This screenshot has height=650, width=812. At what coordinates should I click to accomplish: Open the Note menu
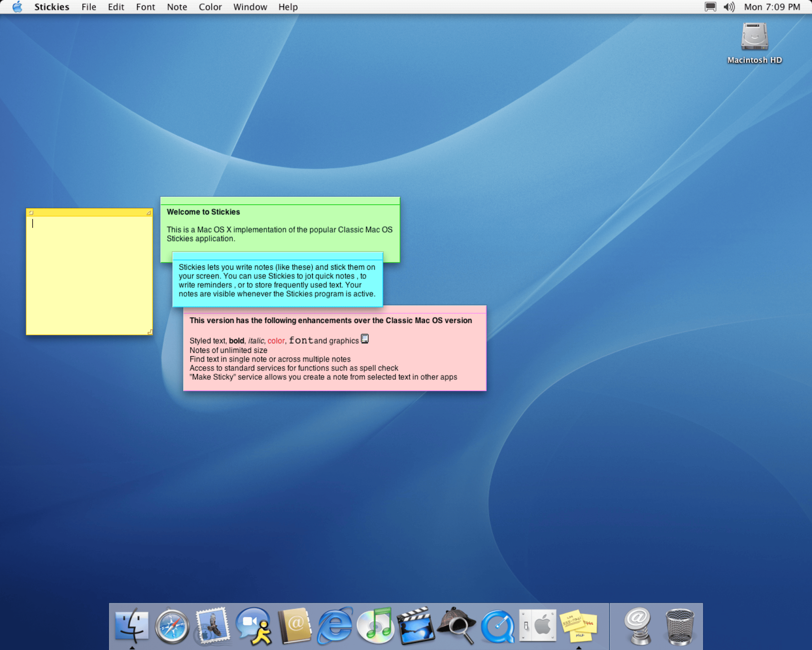tap(177, 7)
